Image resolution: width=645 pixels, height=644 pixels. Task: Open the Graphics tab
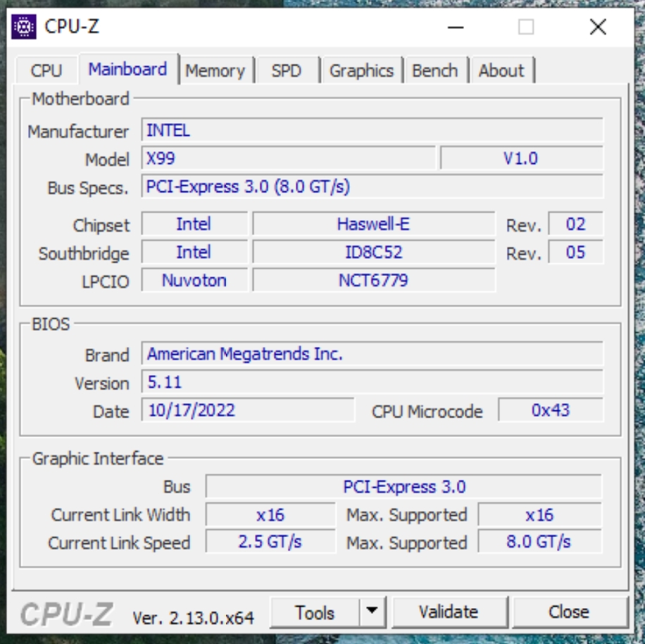(361, 70)
